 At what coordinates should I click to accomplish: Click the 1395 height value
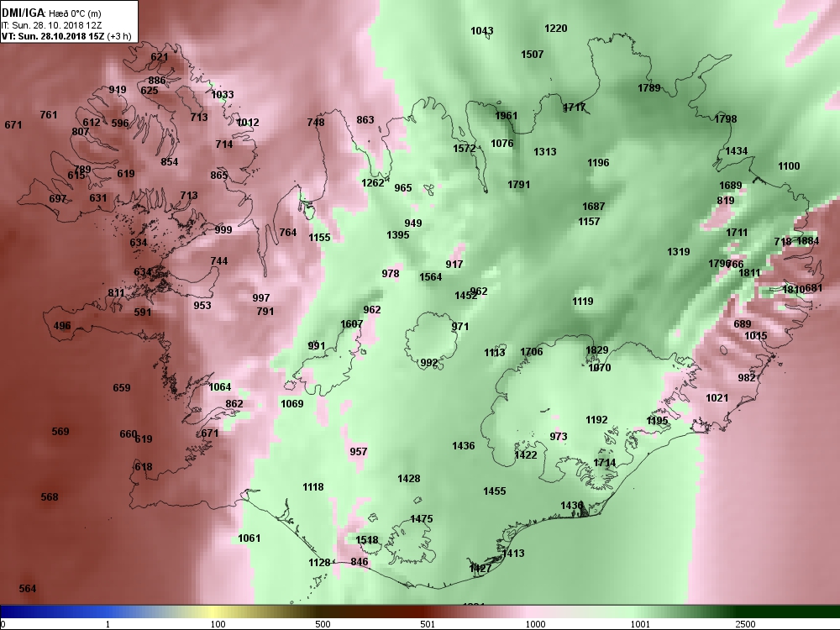[x=398, y=234]
